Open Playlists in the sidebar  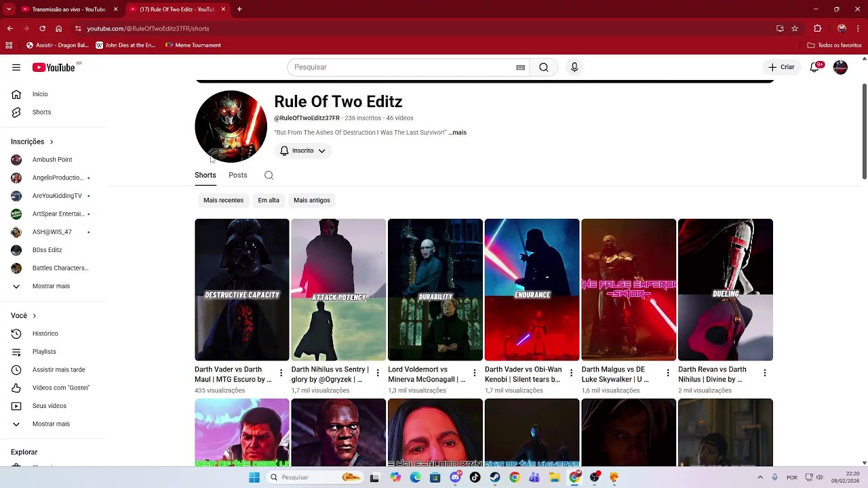point(45,352)
